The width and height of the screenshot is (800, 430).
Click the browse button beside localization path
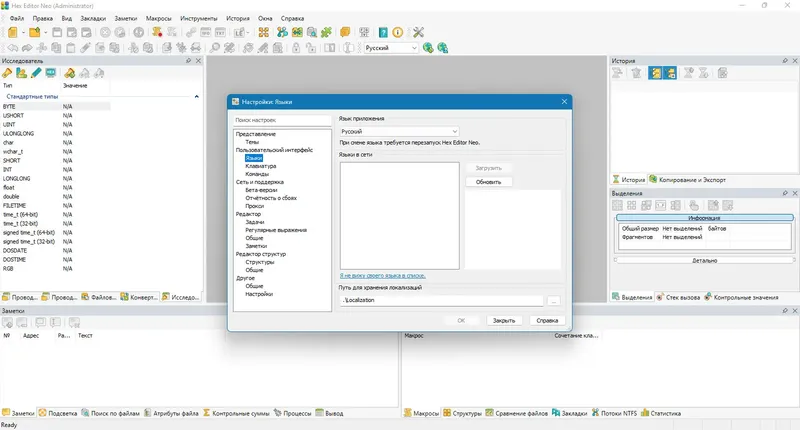(554, 301)
